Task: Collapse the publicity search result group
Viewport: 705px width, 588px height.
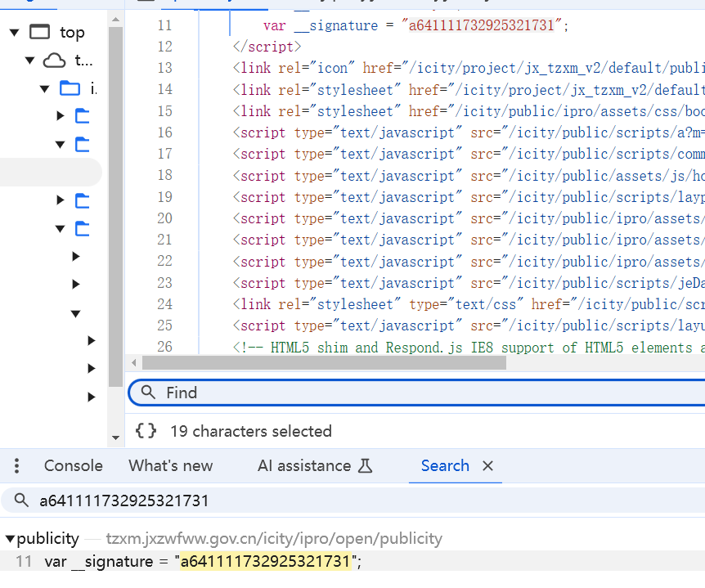Action: pos(10,539)
